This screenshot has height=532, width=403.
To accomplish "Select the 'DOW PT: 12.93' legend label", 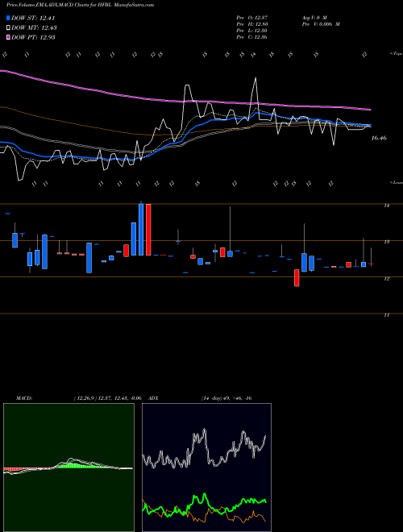I will (33, 37).
